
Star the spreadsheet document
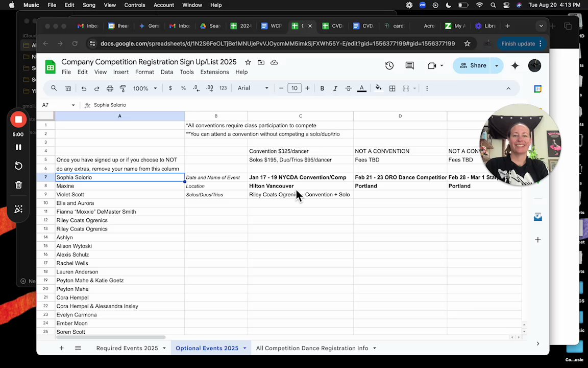[x=248, y=62]
